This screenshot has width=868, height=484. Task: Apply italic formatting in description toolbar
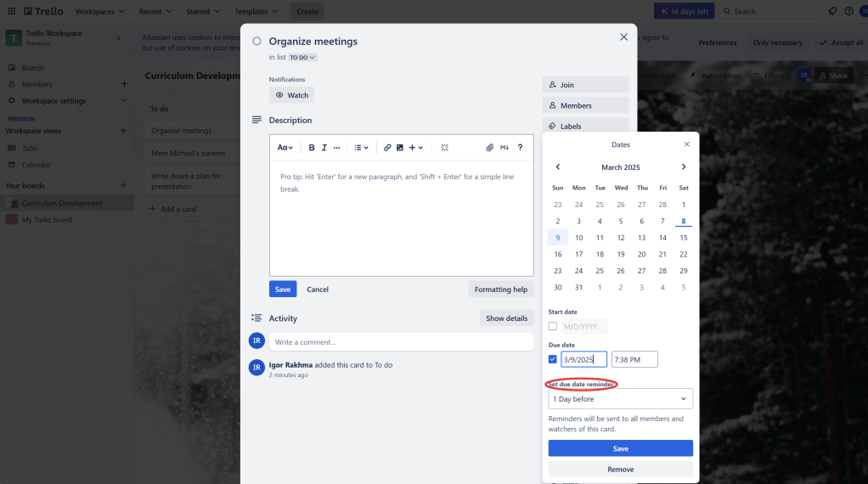click(324, 148)
